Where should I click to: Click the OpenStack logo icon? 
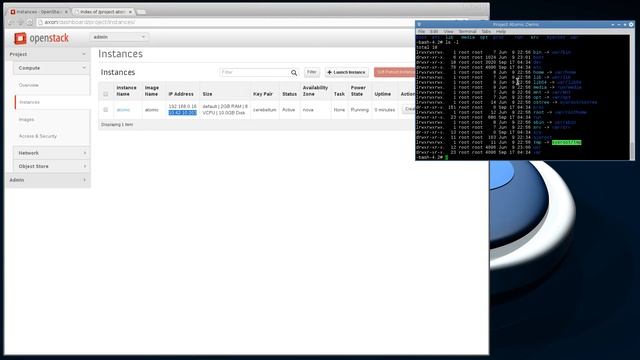click(x=20, y=38)
